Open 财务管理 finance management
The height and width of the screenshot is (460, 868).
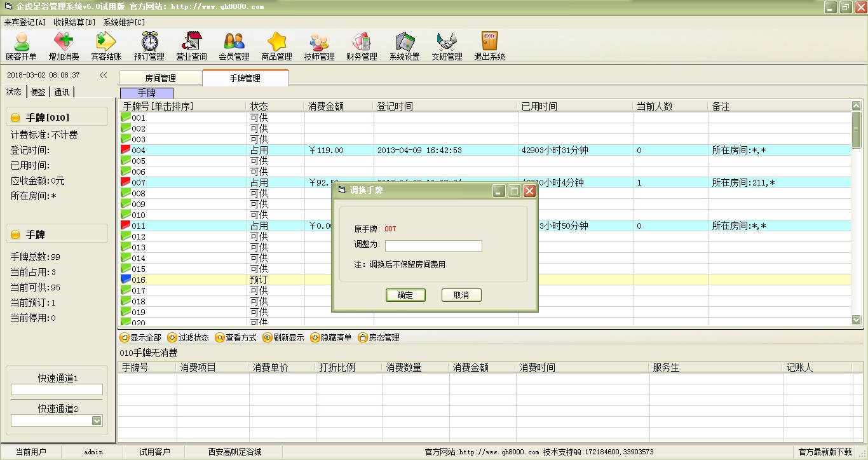pos(362,46)
